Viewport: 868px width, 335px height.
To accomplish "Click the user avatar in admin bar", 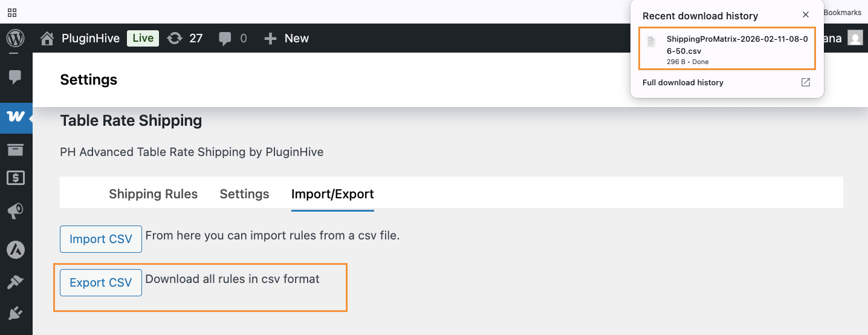I will (855, 38).
